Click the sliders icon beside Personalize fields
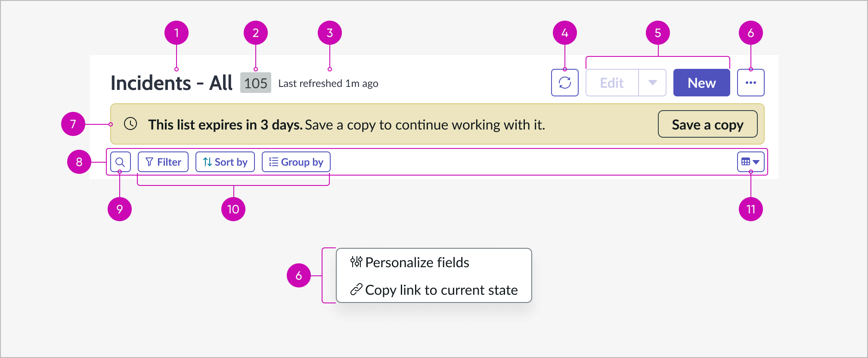Image resolution: width=868 pixels, height=358 pixels. (x=356, y=262)
